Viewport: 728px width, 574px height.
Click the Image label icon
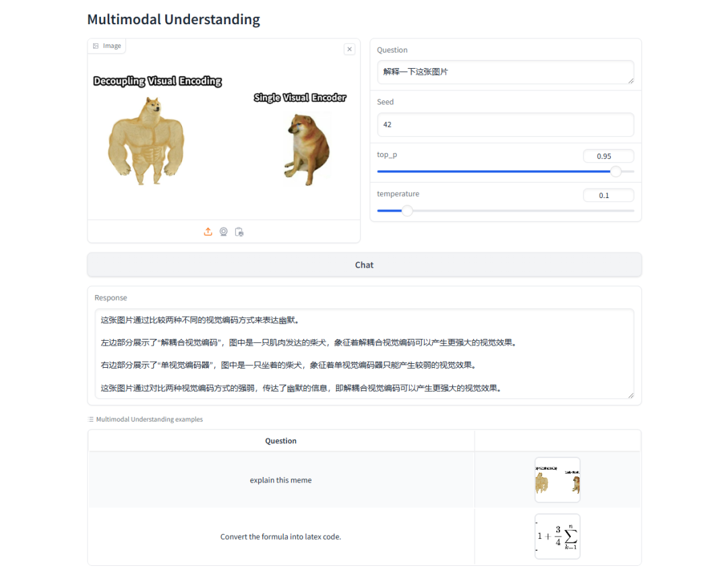[96, 46]
